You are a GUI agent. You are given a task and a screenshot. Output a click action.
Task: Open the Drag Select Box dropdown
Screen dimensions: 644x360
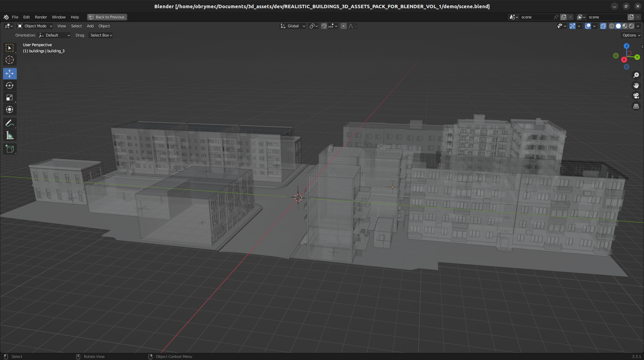[x=101, y=35]
